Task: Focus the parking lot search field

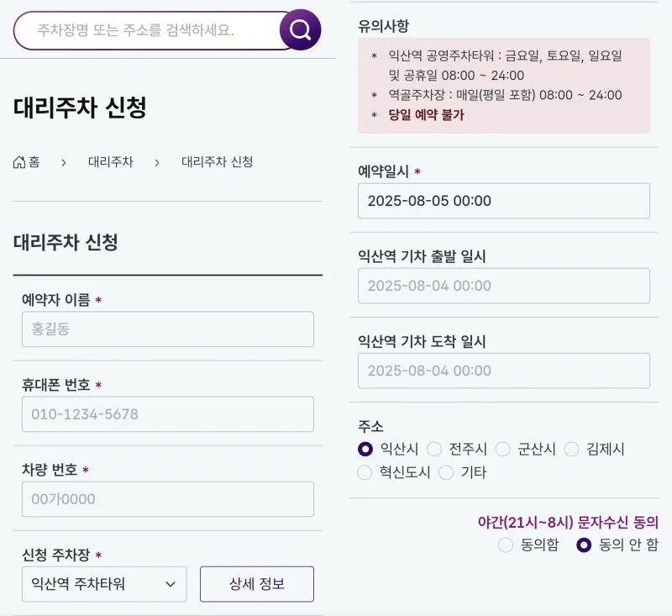Action: (151, 31)
